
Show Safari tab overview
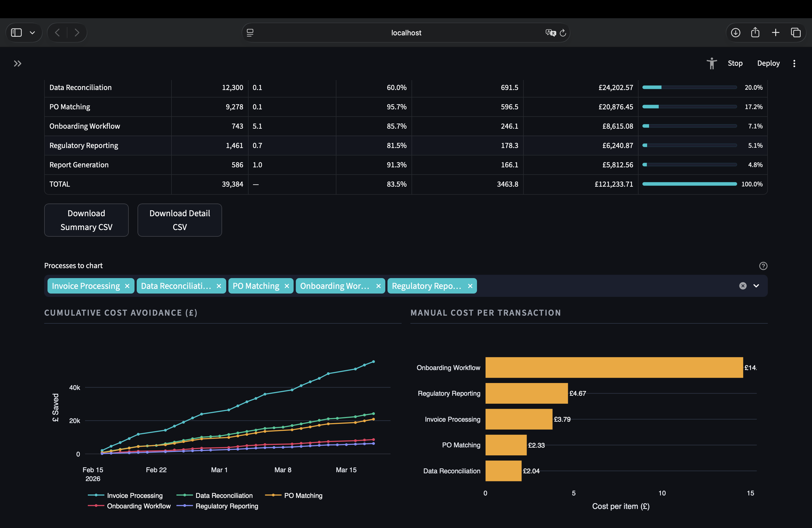(796, 32)
